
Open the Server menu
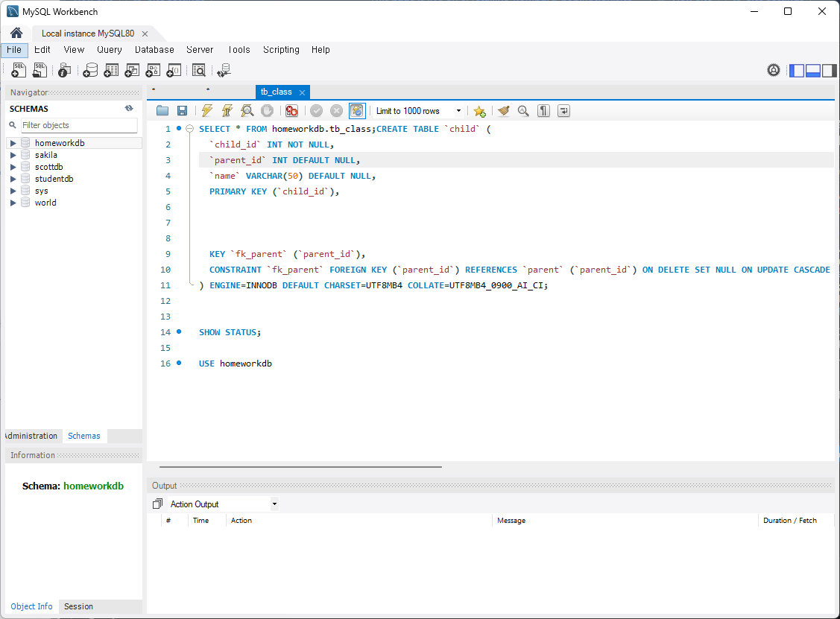coord(200,49)
